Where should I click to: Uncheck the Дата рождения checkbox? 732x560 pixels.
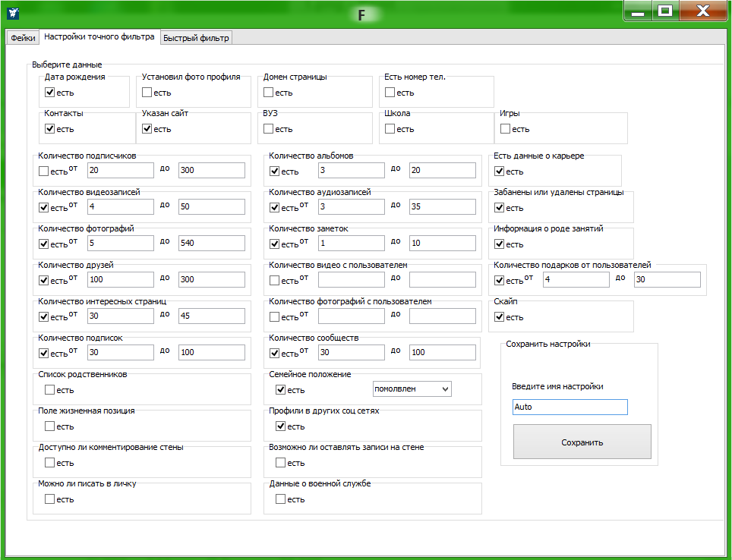coord(50,93)
